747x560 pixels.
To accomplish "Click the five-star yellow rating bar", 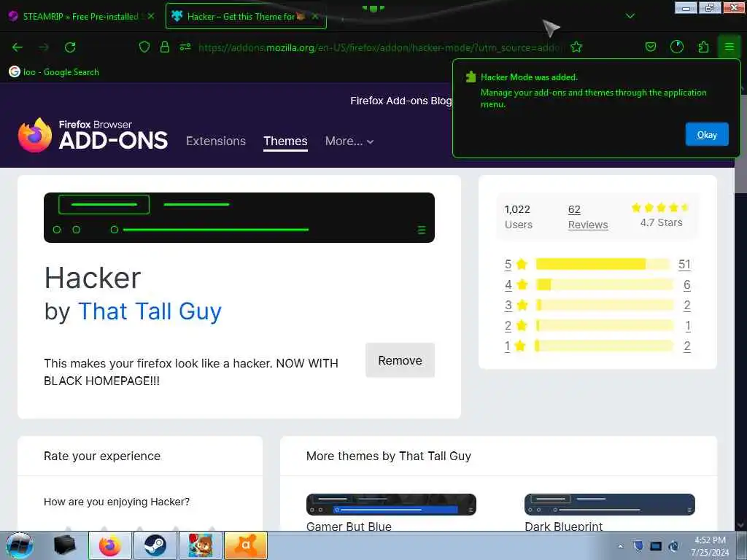I will [x=603, y=264].
